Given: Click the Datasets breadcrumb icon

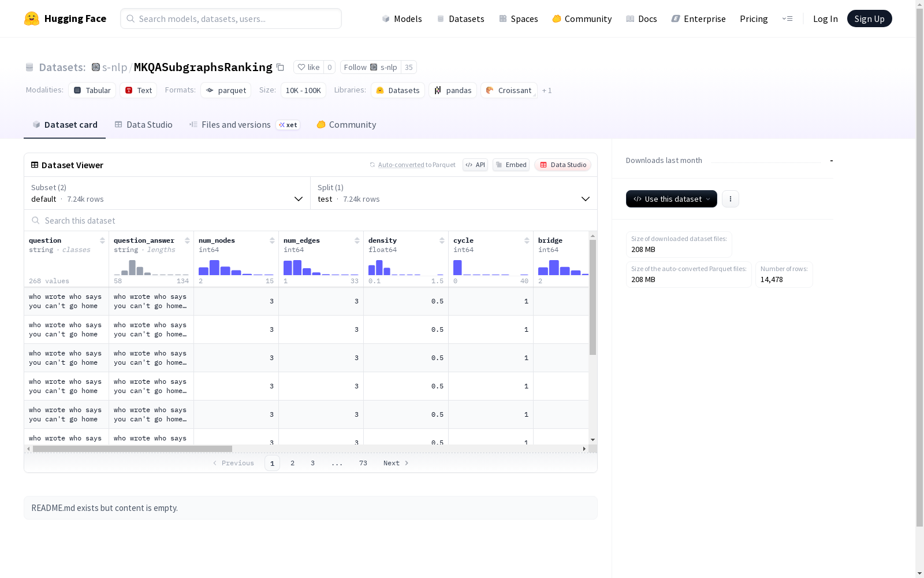Looking at the screenshot, I should click(29, 67).
